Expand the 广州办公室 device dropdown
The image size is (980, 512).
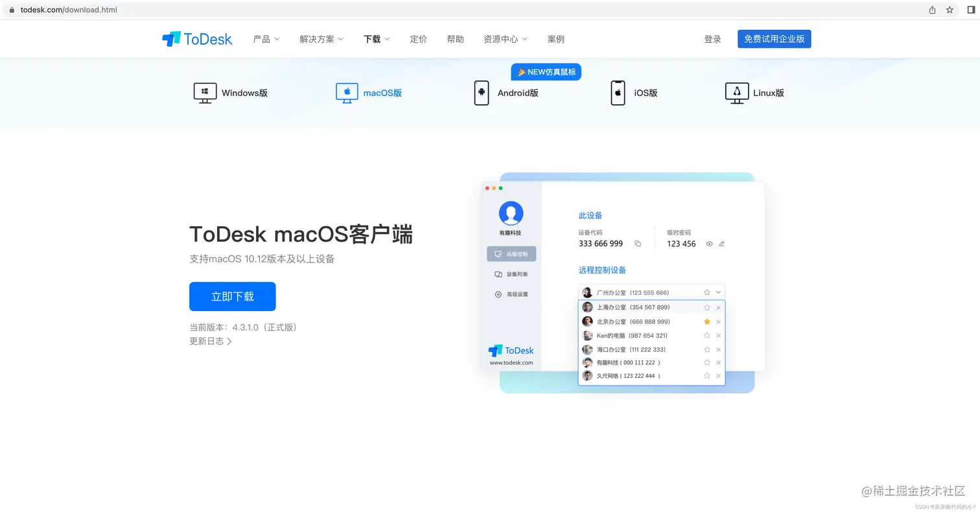tap(718, 292)
